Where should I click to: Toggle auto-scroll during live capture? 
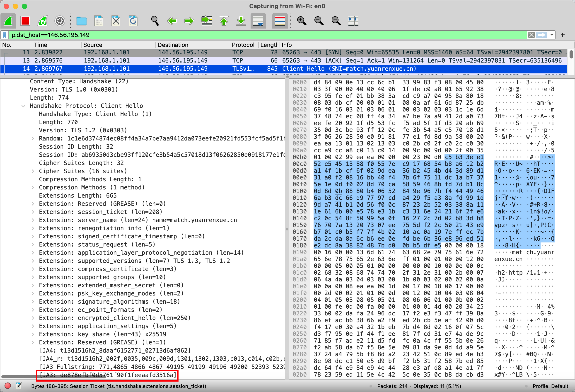click(258, 21)
